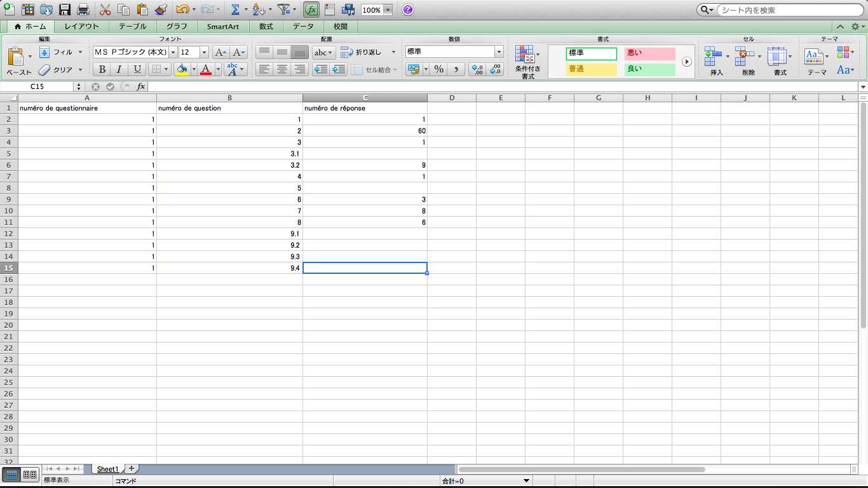Open the toolbox icon in toolbar
The height and width of the screenshot is (488, 868).
point(330,10)
